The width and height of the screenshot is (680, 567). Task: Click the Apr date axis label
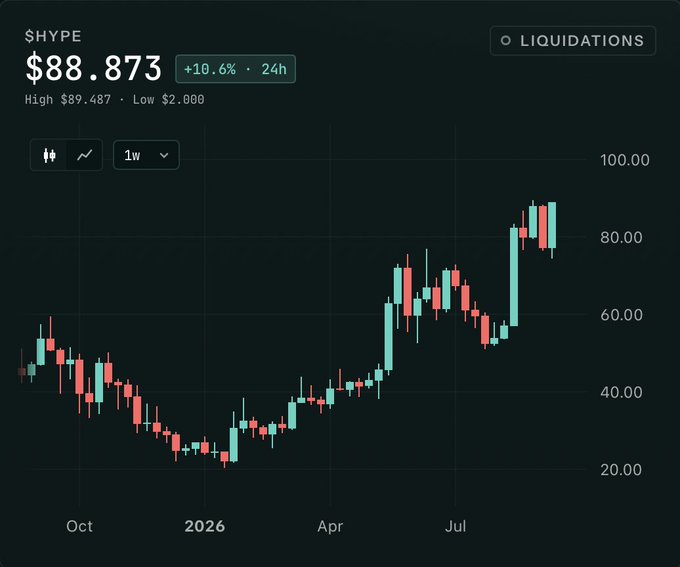point(330,526)
